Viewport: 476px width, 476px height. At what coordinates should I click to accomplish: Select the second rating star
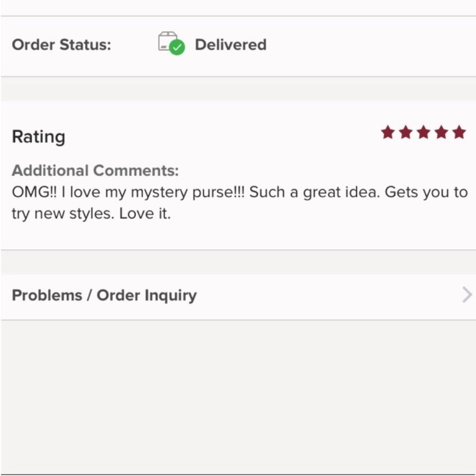tap(406, 132)
